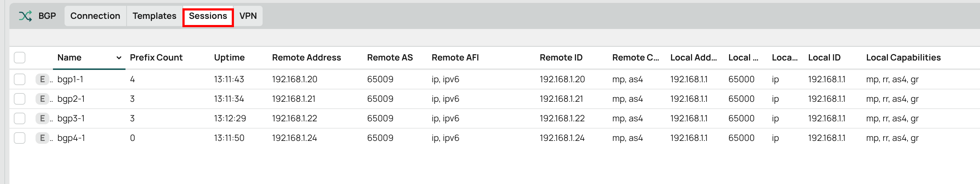Image resolution: width=980 pixels, height=184 pixels.
Task: Check the box for the bgp1-1 row
Action: point(19,79)
